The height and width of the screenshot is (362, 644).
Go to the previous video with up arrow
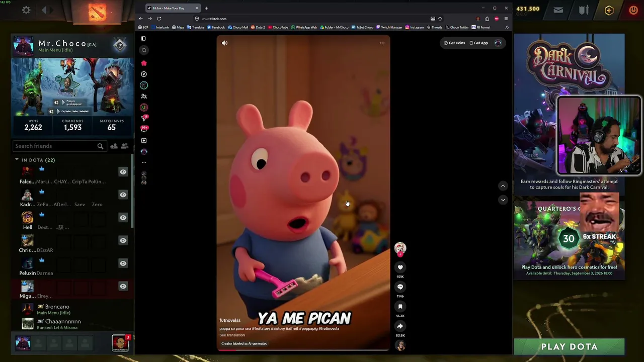pyautogui.click(x=503, y=186)
